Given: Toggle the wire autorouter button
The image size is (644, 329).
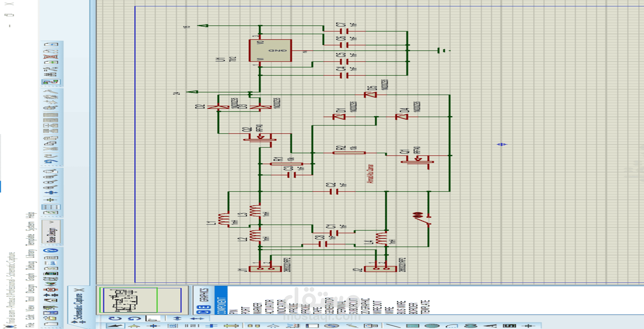Looking at the screenshot, I should click(x=51, y=82).
